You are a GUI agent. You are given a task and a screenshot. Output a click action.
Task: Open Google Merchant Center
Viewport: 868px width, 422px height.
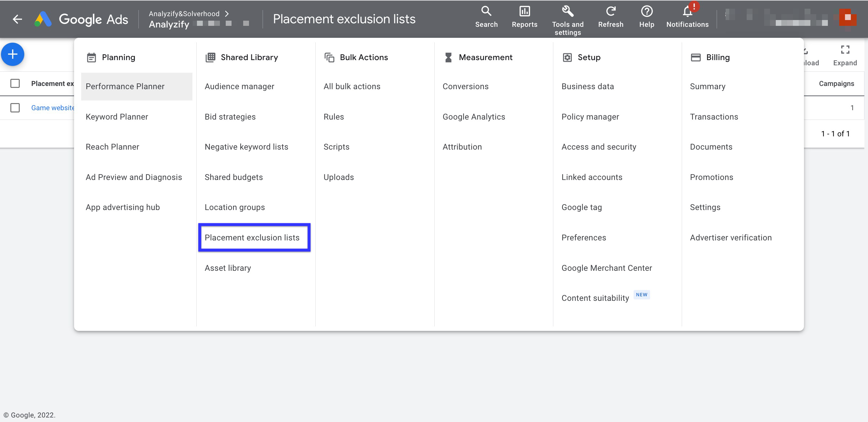pyautogui.click(x=606, y=268)
